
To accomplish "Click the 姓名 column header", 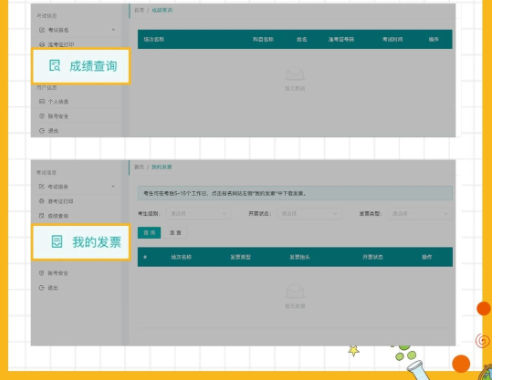I will 302,39.
